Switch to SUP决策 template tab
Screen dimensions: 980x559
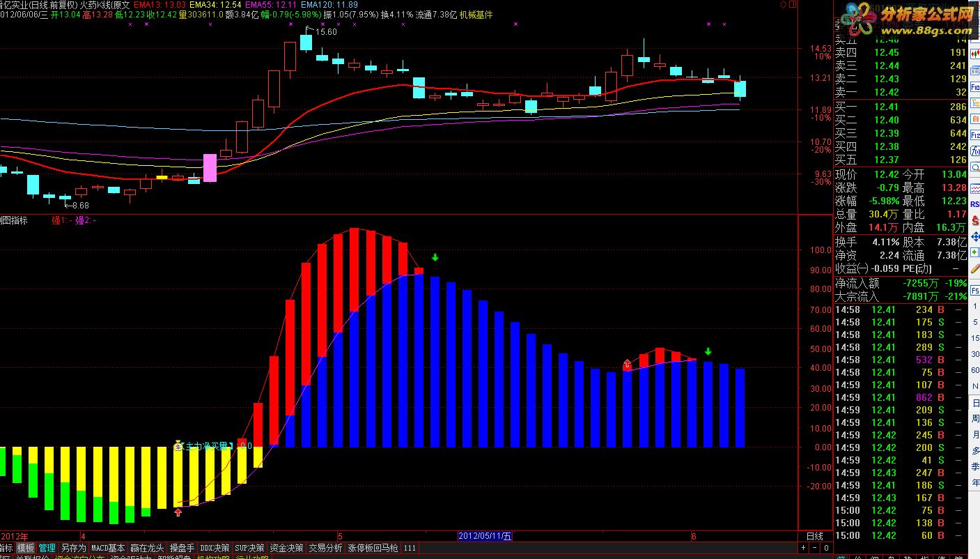click(x=249, y=548)
